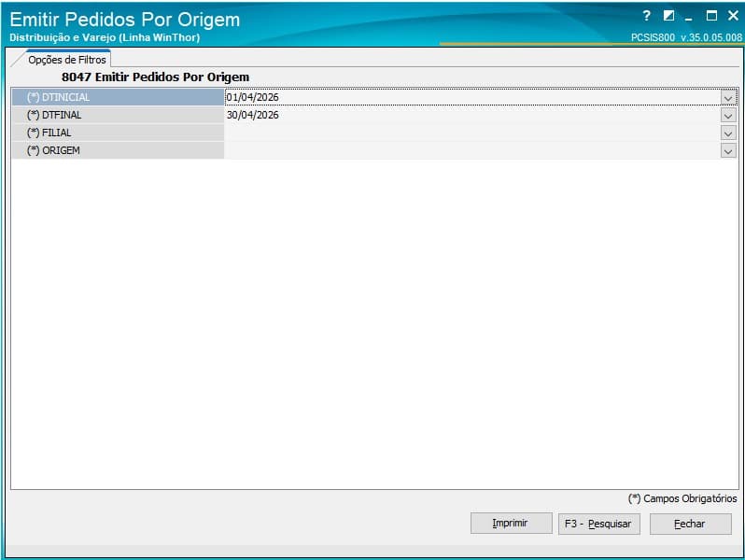Select the (*) DTINICIAL row label
The width and height of the screenshot is (745, 560).
118,97
